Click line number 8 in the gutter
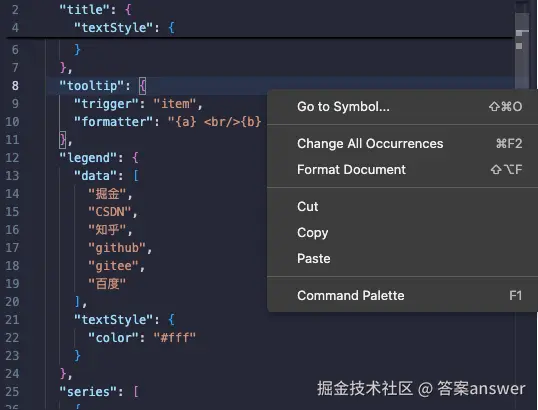538x410 pixels. point(15,85)
